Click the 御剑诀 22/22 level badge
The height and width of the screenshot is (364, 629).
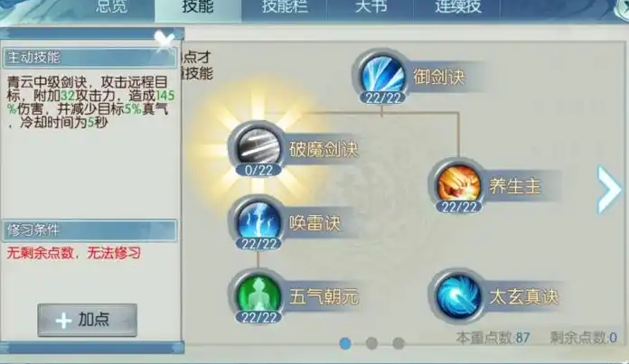(x=382, y=98)
